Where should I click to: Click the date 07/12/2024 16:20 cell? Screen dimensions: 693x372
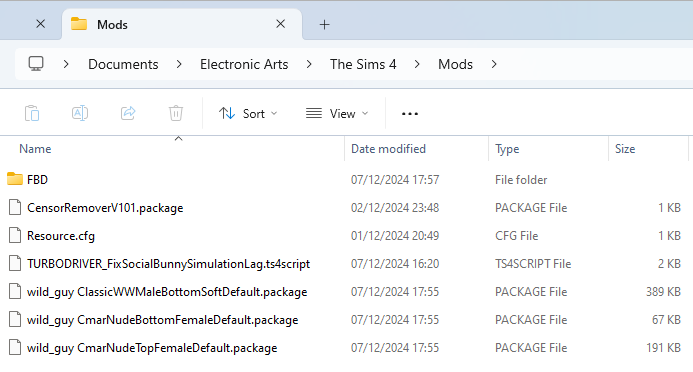[395, 264]
